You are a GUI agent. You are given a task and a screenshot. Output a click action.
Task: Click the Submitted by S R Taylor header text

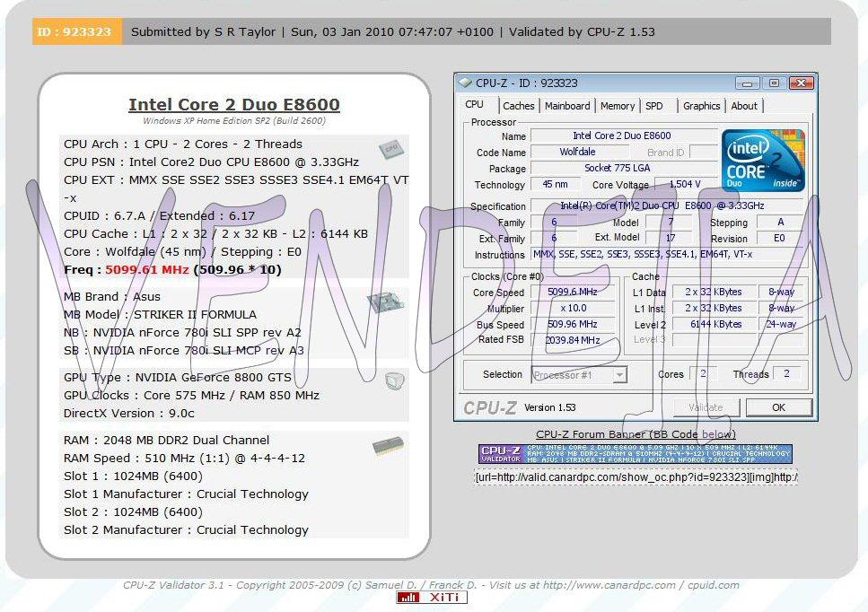point(203,31)
